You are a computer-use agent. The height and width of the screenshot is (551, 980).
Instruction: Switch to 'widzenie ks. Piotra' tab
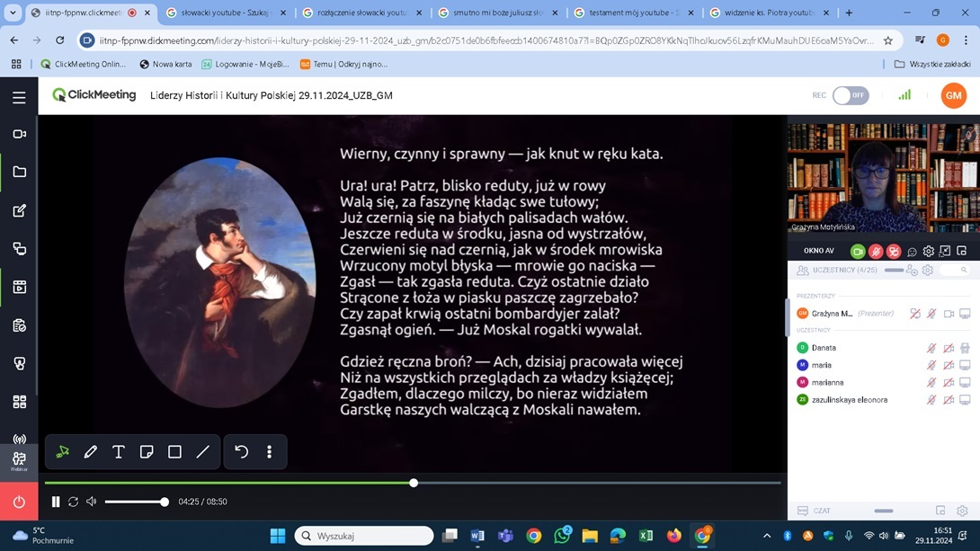(769, 13)
